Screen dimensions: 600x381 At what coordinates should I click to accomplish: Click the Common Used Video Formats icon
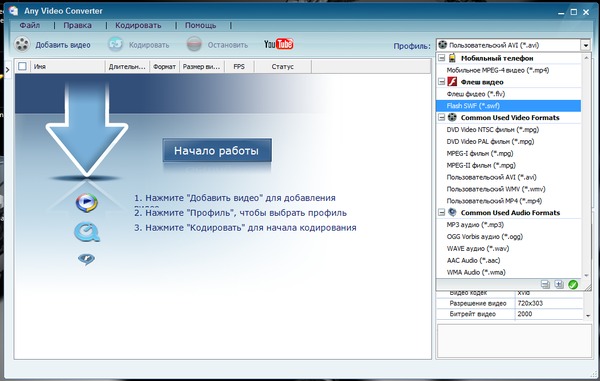pyautogui.click(x=452, y=117)
